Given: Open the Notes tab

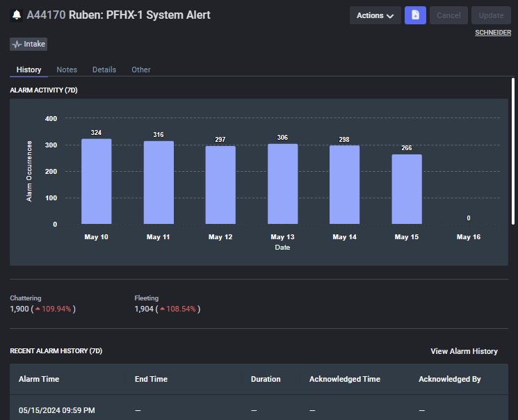Looking at the screenshot, I should 67,70.
